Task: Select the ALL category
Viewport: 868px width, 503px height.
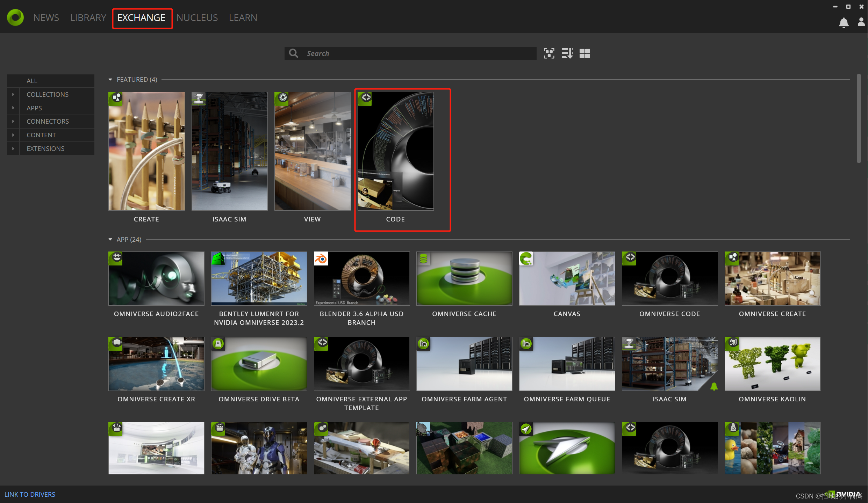Action: 51,81
